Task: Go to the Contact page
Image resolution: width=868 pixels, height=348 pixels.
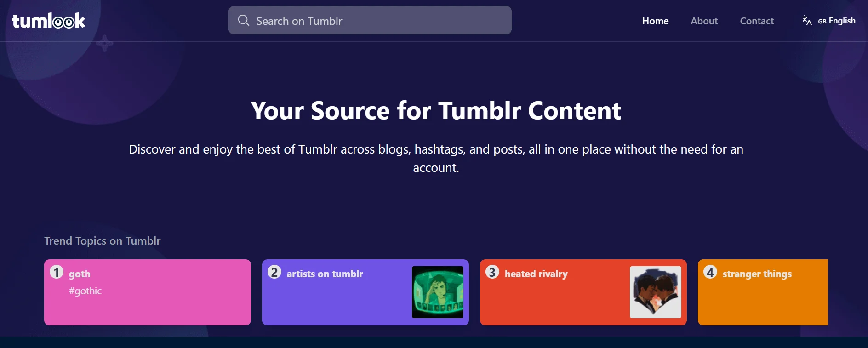Action: click(757, 21)
